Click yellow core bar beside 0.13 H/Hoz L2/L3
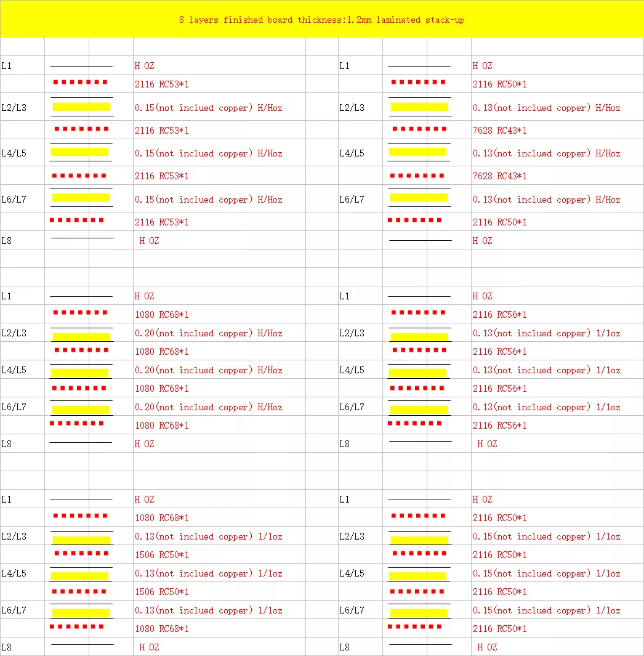Image resolution: width=644 pixels, height=656 pixels. (419, 107)
